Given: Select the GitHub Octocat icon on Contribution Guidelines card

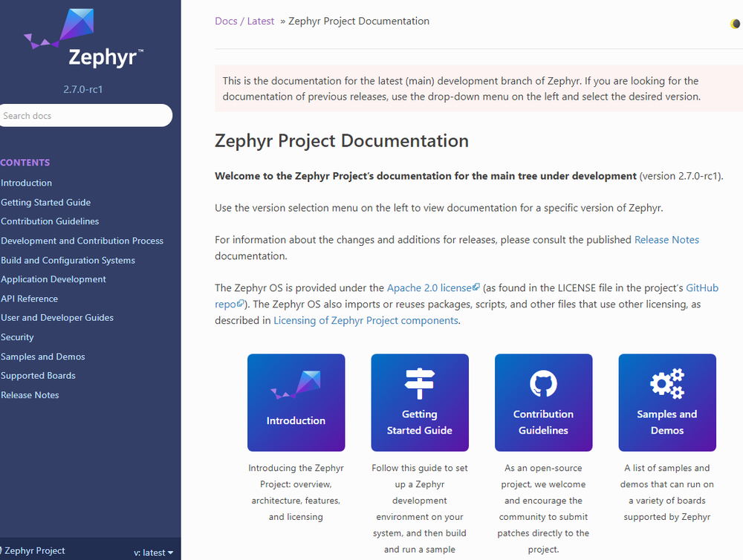Looking at the screenshot, I should click(x=543, y=383).
